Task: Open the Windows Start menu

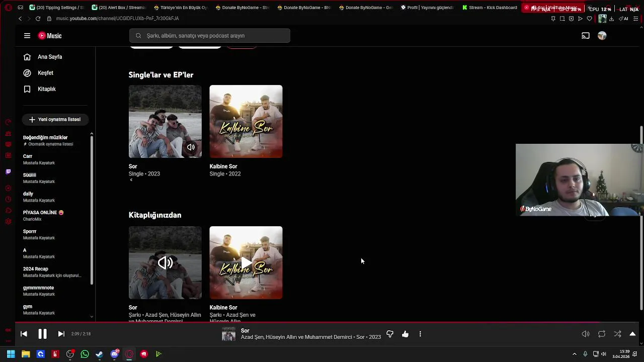Action: 11,354
